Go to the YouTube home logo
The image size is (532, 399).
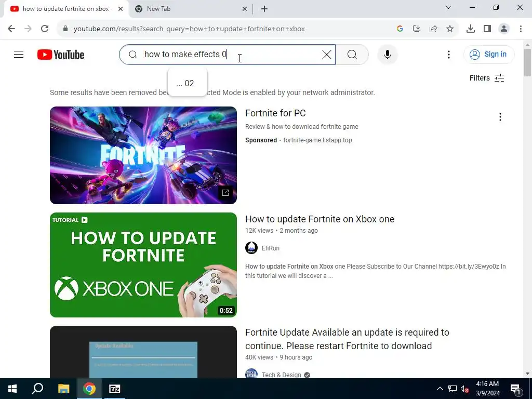click(61, 55)
